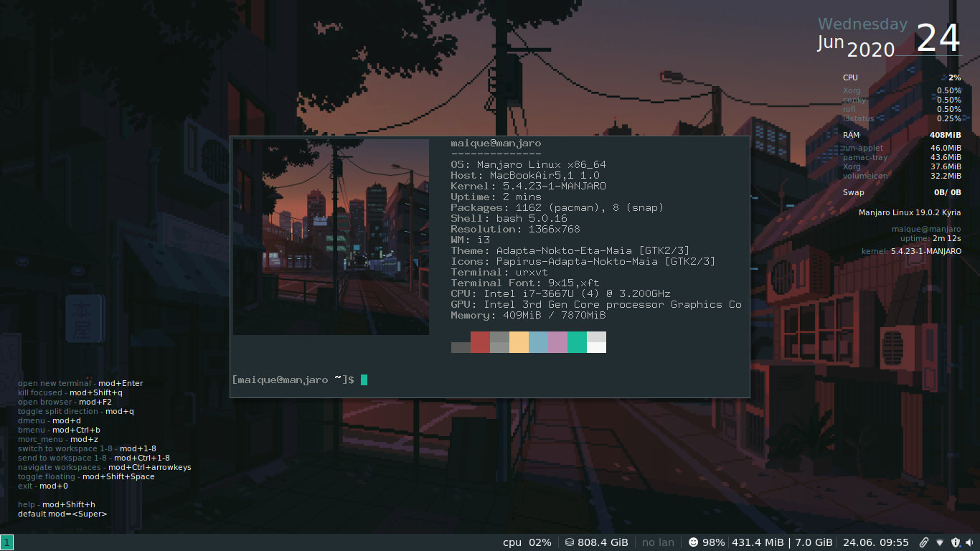Click the smiley battery icon showing 98%

point(692,542)
